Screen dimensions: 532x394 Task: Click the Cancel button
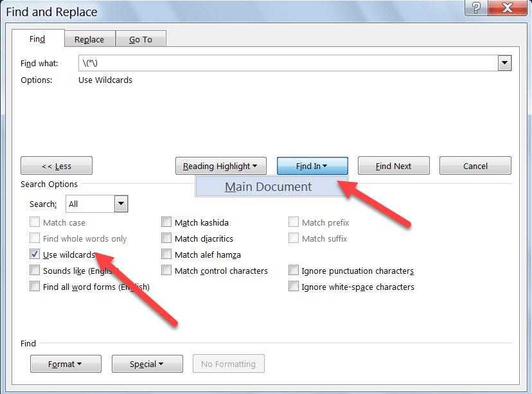(x=475, y=166)
